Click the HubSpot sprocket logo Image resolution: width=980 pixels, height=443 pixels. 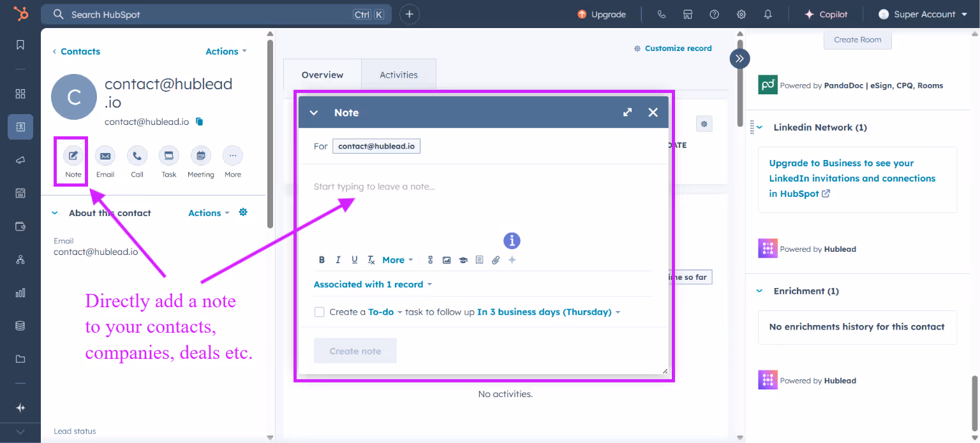point(21,13)
